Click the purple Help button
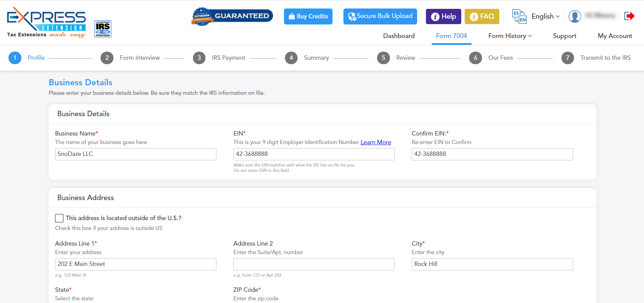 [444, 16]
